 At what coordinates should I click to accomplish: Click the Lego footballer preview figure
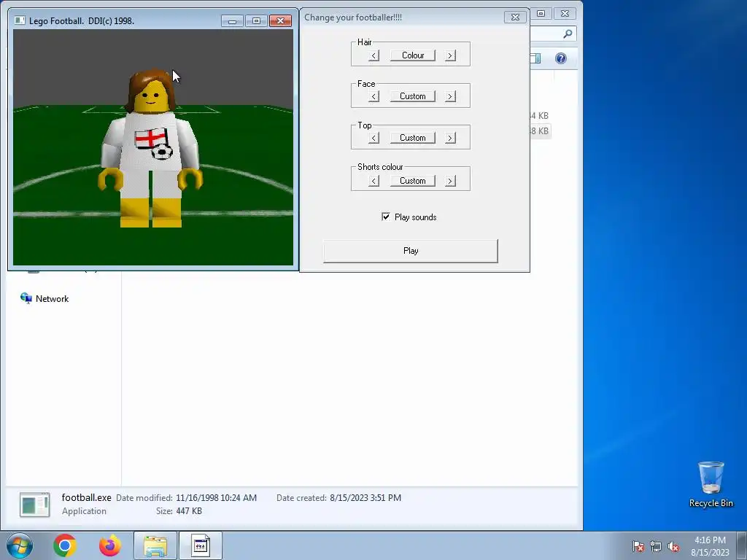(x=150, y=149)
